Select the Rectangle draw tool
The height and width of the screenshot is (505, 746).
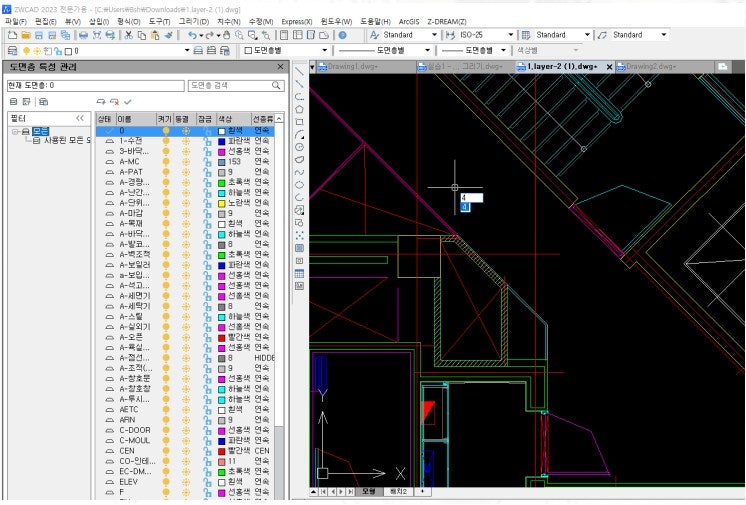point(300,122)
